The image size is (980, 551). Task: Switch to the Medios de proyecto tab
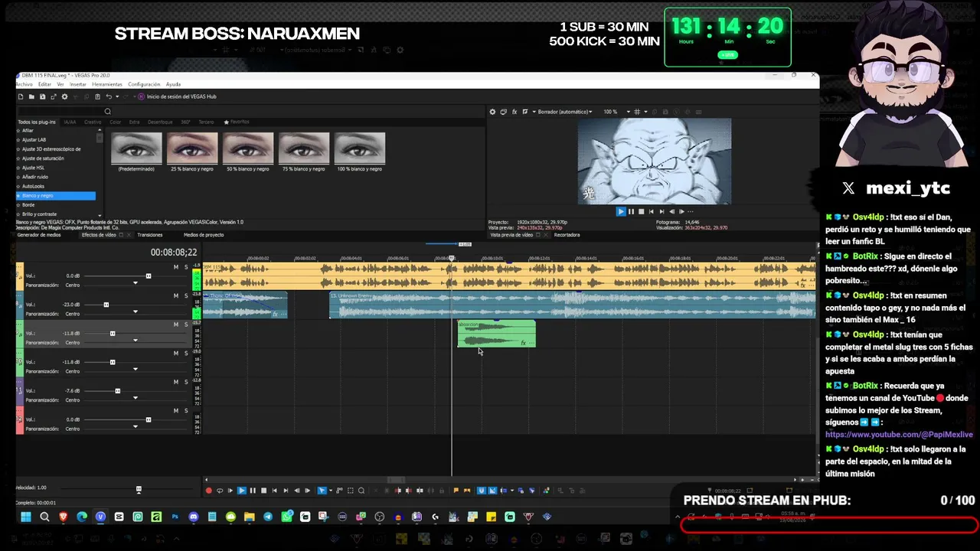tap(204, 235)
